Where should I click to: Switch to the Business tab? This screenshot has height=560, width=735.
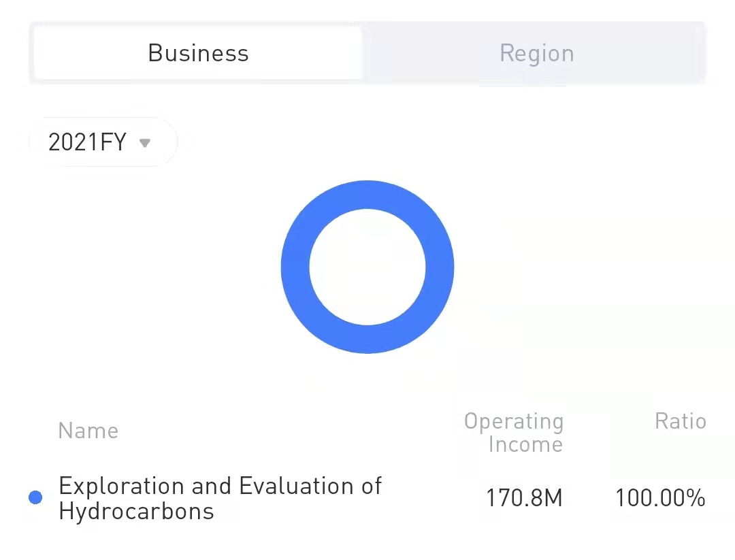point(198,53)
